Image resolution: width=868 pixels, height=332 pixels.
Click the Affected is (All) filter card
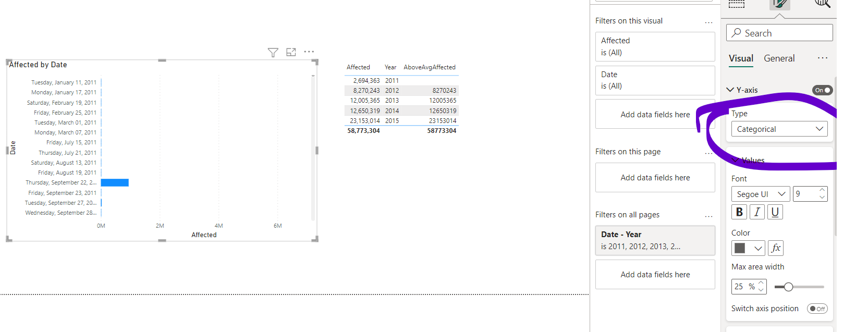click(x=655, y=46)
